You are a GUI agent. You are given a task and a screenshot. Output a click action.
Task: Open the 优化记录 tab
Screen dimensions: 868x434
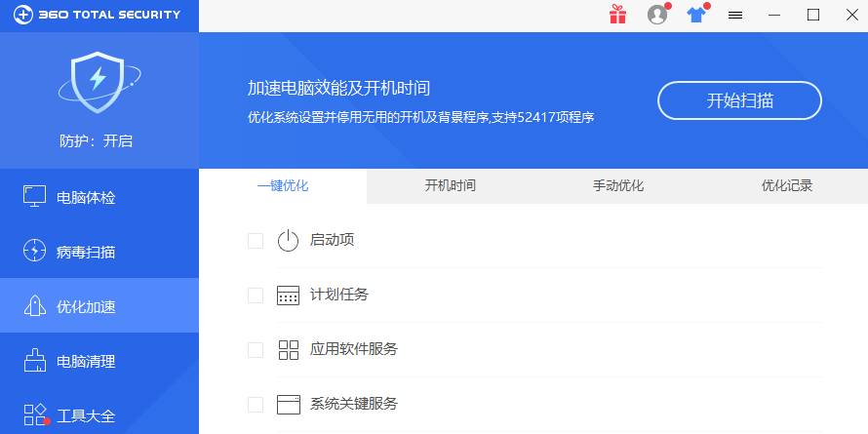[x=787, y=185]
